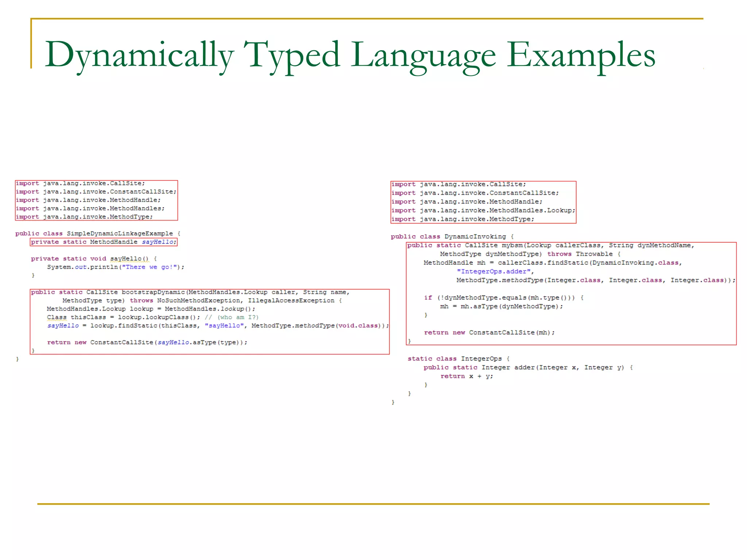Click 'return new ConstantCallSite(mh);' line
The height and width of the screenshot is (560, 747).
(x=489, y=333)
